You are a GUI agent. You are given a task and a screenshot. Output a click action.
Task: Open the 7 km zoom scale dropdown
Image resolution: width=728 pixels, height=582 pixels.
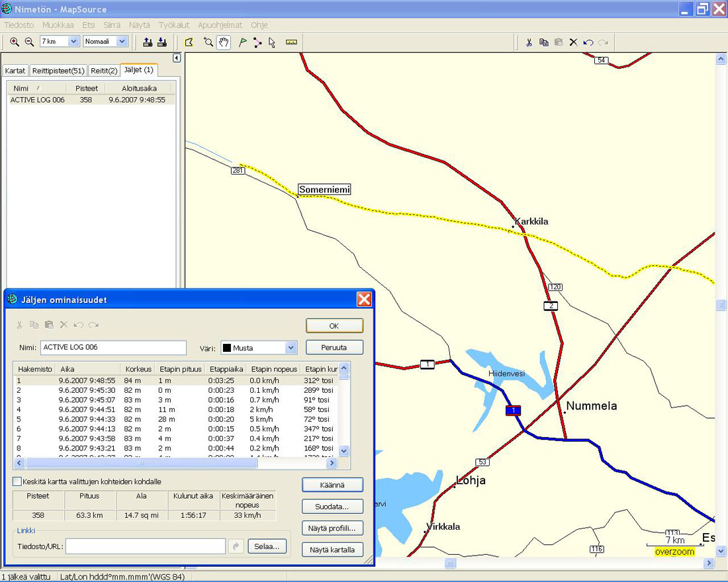73,41
